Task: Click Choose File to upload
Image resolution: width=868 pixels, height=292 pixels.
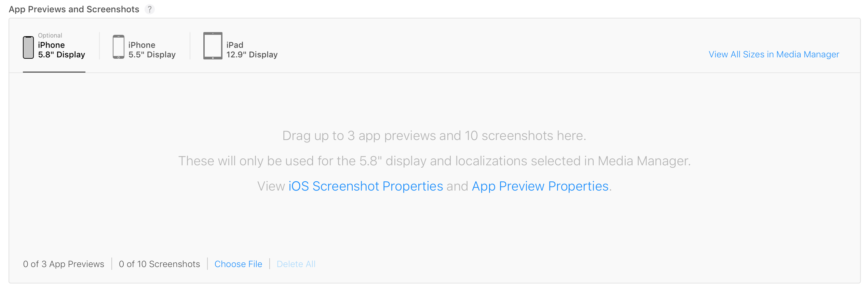Action: click(x=238, y=264)
